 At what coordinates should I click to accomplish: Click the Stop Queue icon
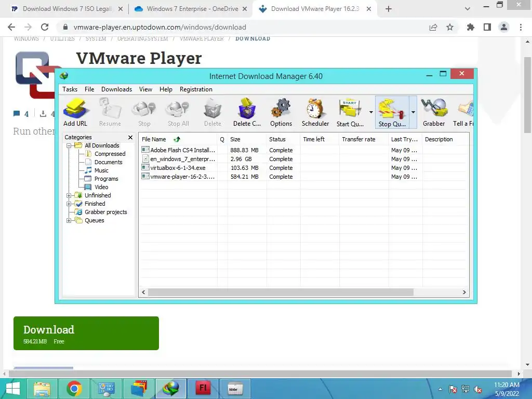(392, 112)
